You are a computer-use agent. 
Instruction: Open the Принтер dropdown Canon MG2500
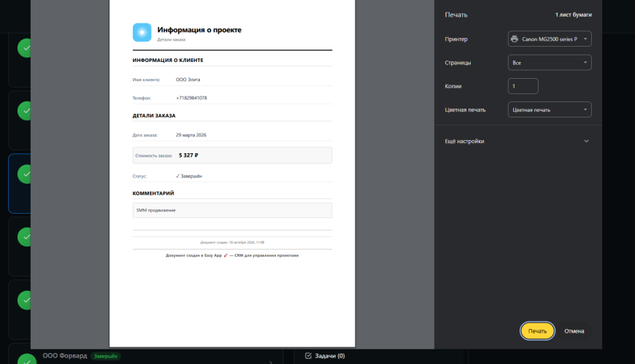pos(550,39)
